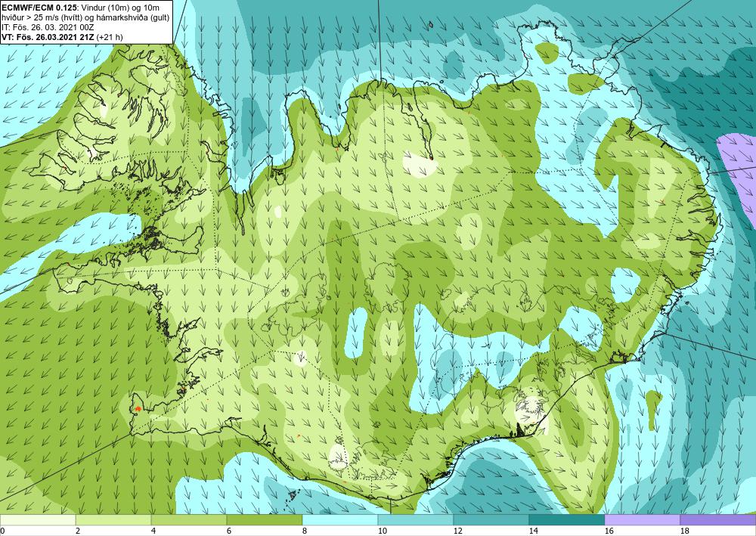The image size is (756, 536).
Task: Click the 10–12 m/s legend swatch
Action: click(416, 519)
